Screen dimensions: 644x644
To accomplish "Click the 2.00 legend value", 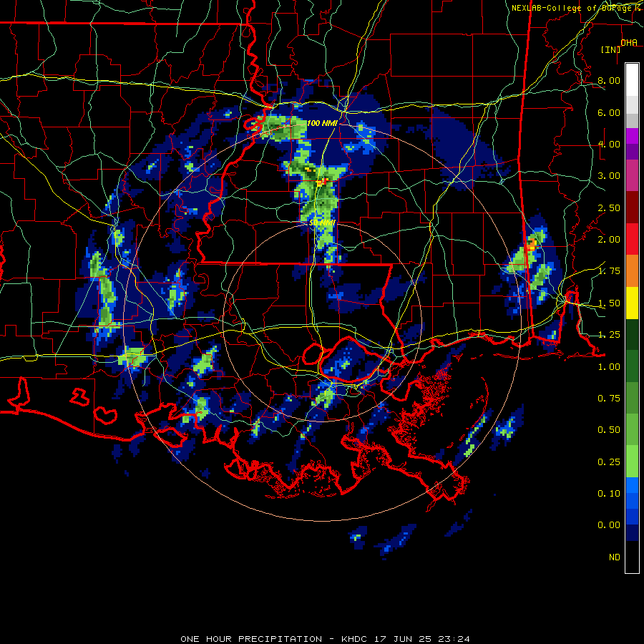I will [x=609, y=240].
